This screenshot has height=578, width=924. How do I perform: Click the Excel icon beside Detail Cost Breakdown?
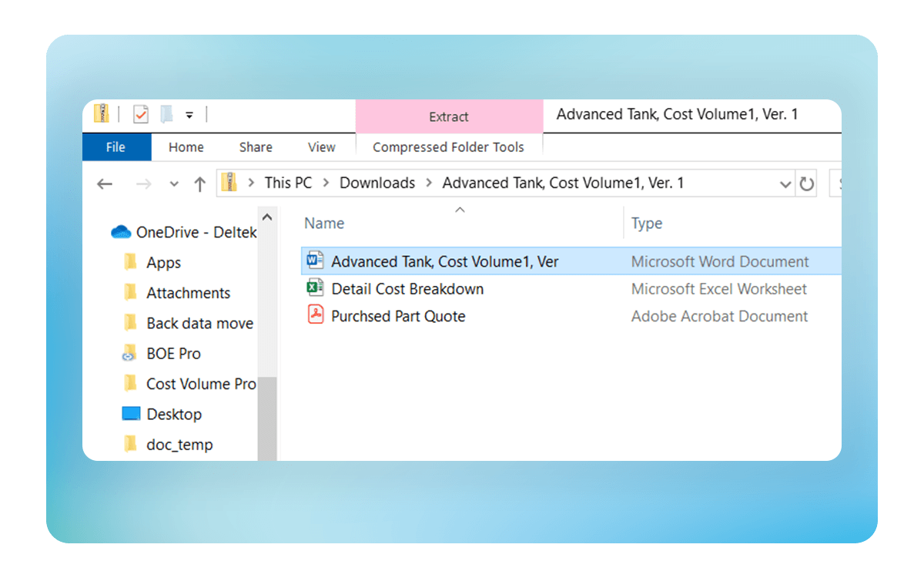[x=315, y=289]
